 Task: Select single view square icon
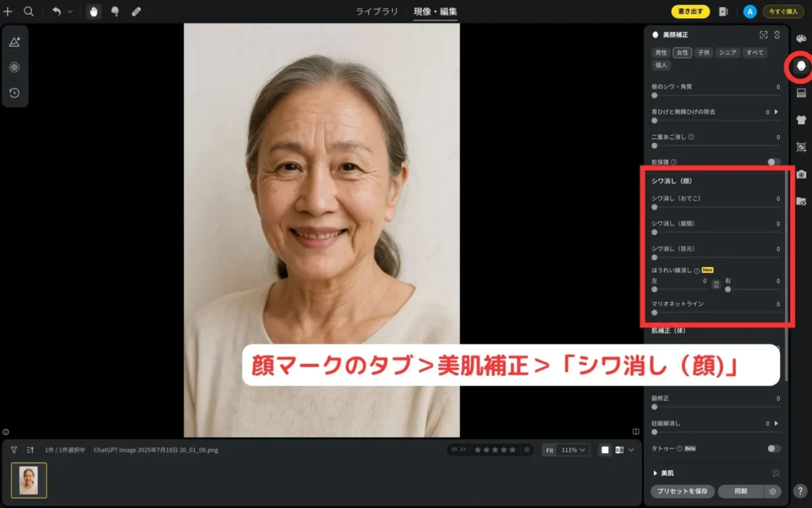[605, 450]
